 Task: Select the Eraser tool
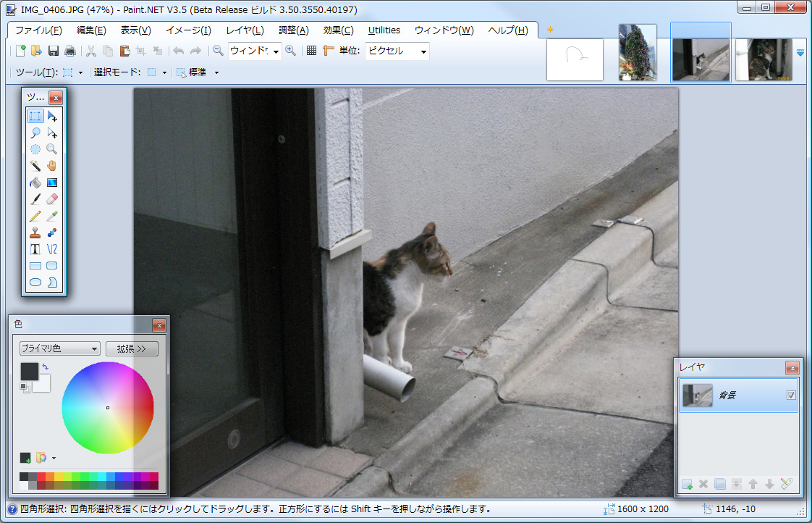tap(52, 198)
